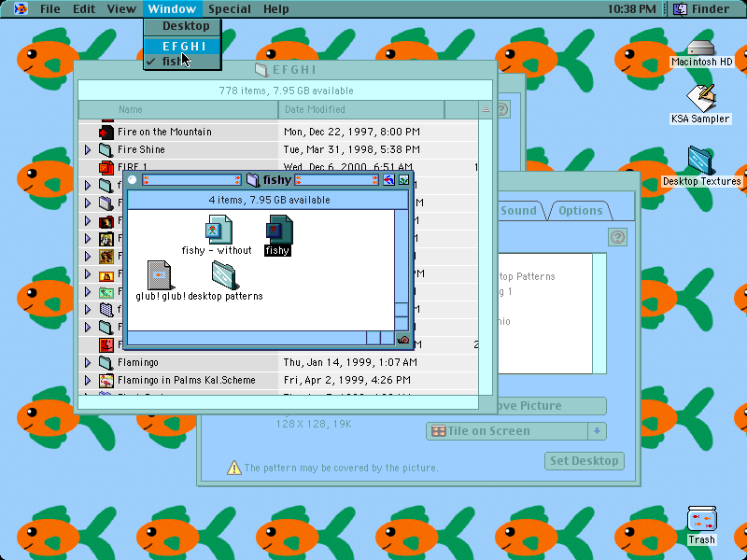This screenshot has width=747, height=560.
Task: Open the Edit menu
Action: [84, 8]
